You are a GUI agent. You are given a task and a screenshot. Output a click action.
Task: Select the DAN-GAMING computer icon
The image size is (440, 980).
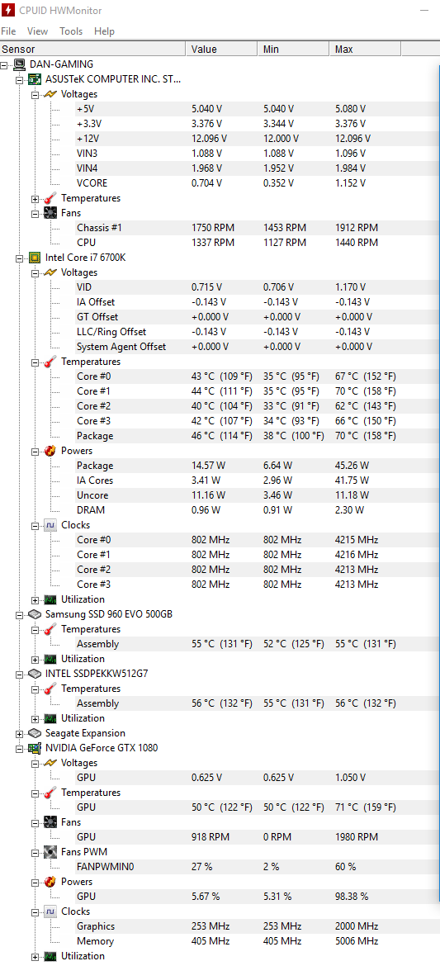tap(19, 64)
